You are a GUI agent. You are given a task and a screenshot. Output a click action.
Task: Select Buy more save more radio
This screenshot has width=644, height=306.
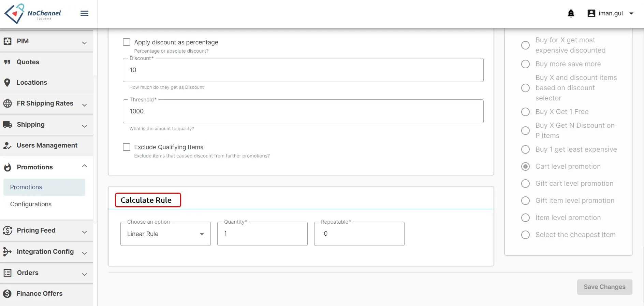(526, 64)
